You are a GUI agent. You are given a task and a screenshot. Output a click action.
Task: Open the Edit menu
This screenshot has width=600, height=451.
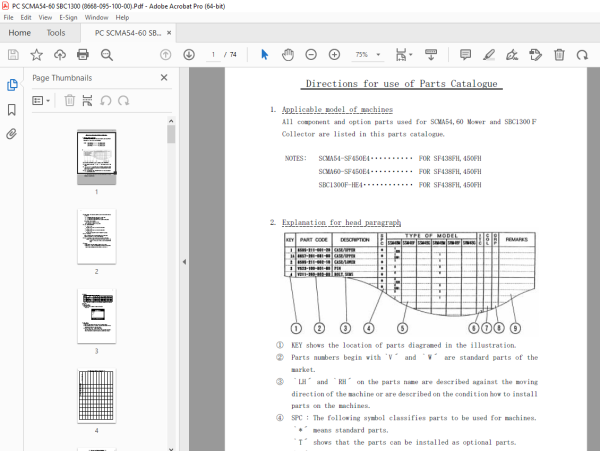coord(26,18)
